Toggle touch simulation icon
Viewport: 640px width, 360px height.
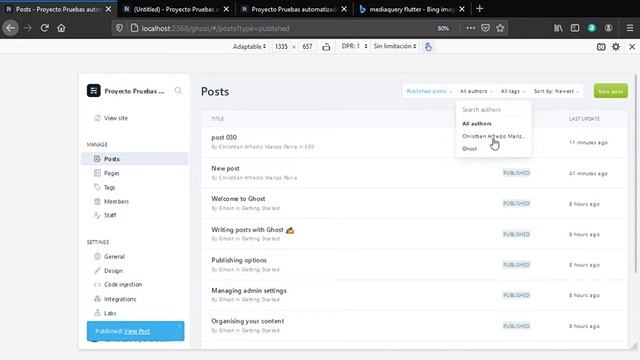click(428, 47)
